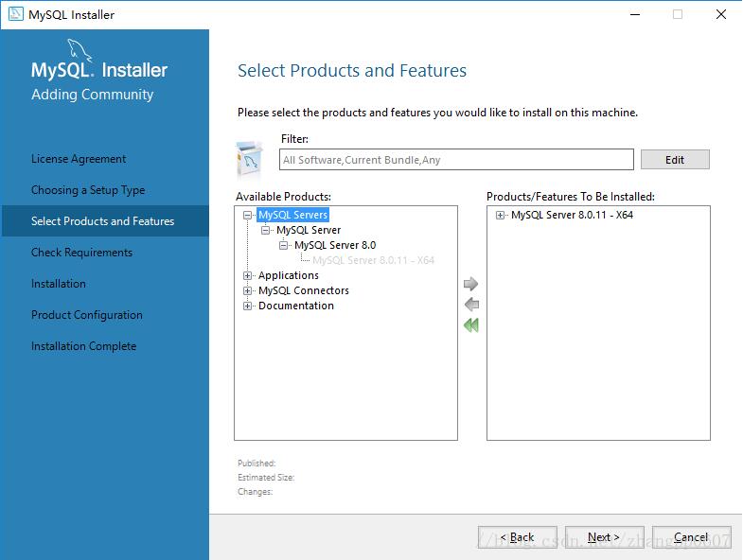Select MySQL Server 8.0.11 - X64 in Available Products
Image resolution: width=743 pixels, height=560 pixels.
[x=373, y=260]
